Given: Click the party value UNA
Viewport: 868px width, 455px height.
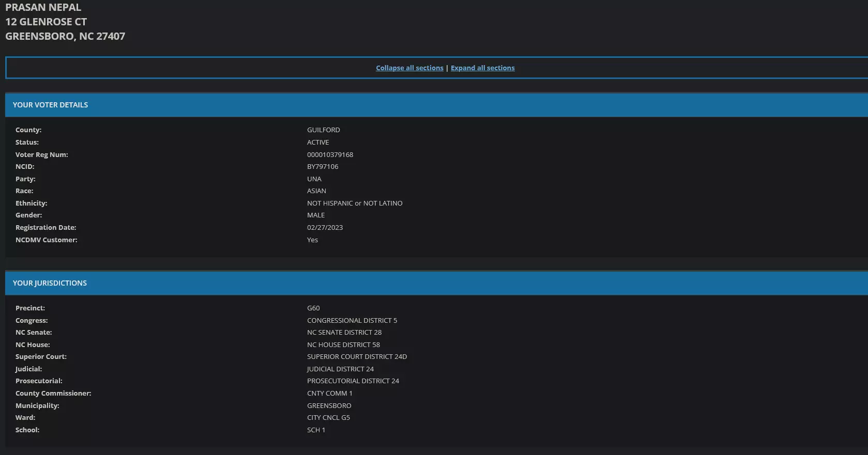Looking at the screenshot, I should click(x=314, y=179).
